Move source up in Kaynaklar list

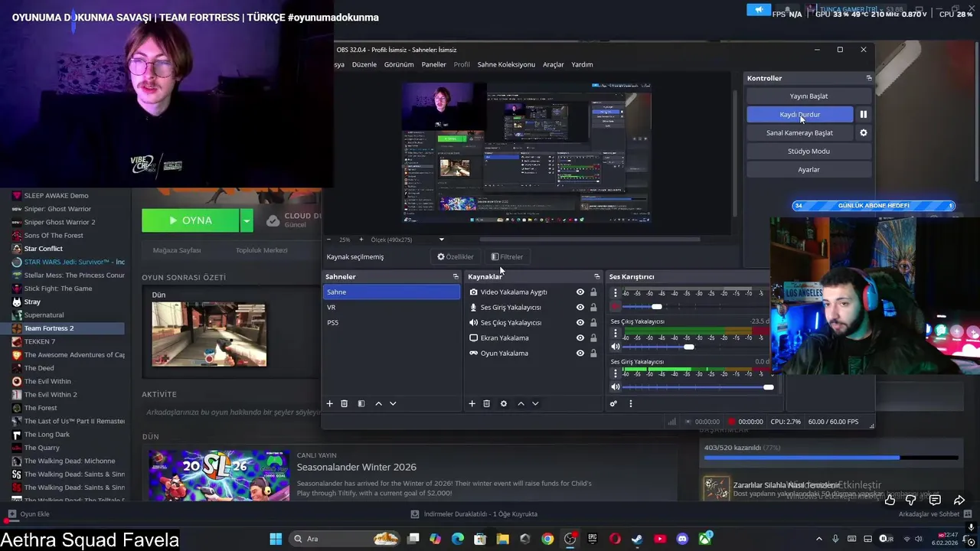point(521,403)
